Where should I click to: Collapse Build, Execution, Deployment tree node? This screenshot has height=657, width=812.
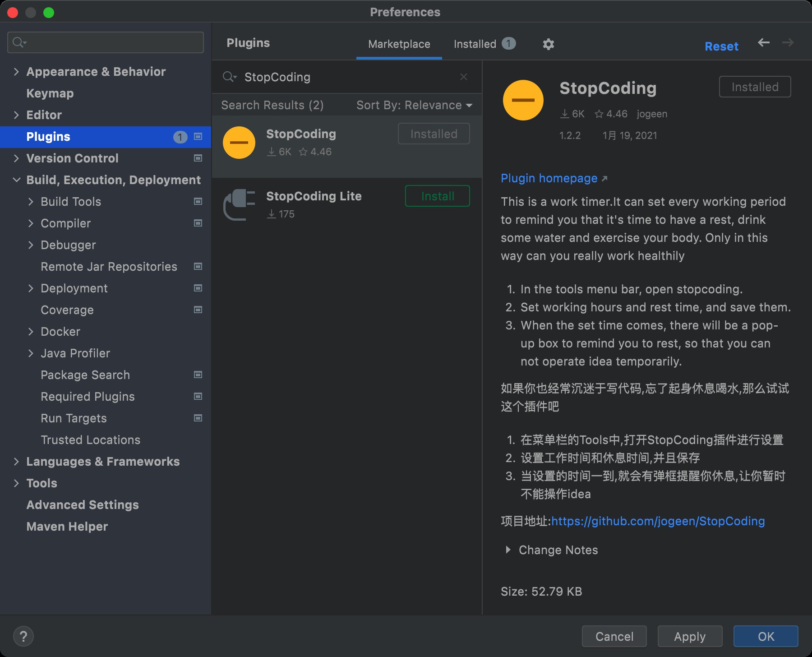[17, 180]
